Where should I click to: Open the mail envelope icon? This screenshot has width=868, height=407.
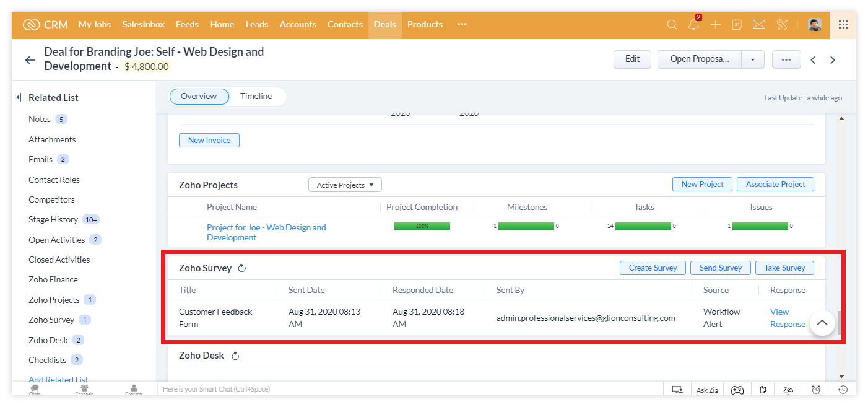[x=758, y=25]
